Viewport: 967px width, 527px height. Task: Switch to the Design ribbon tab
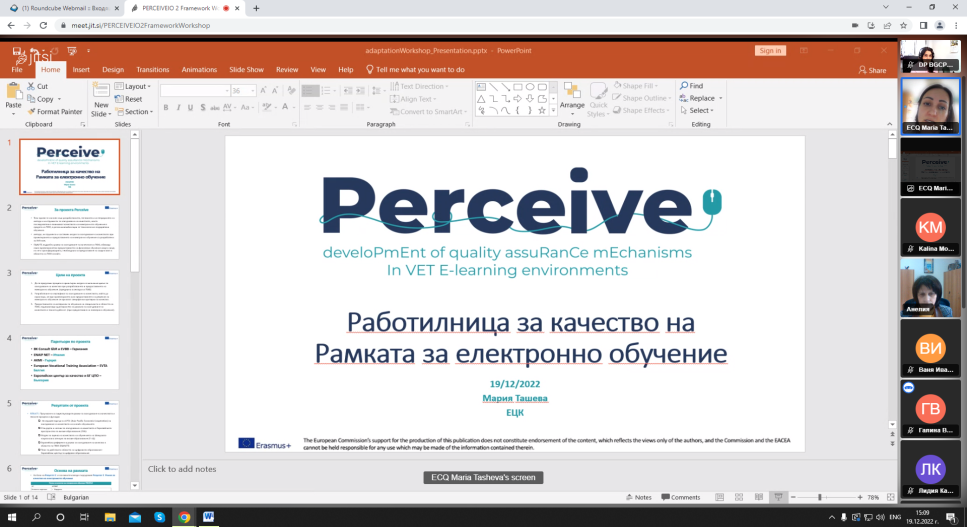[x=113, y=70]
